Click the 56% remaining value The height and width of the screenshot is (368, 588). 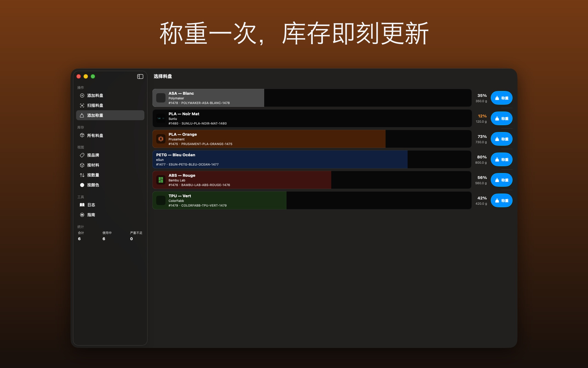482,178
